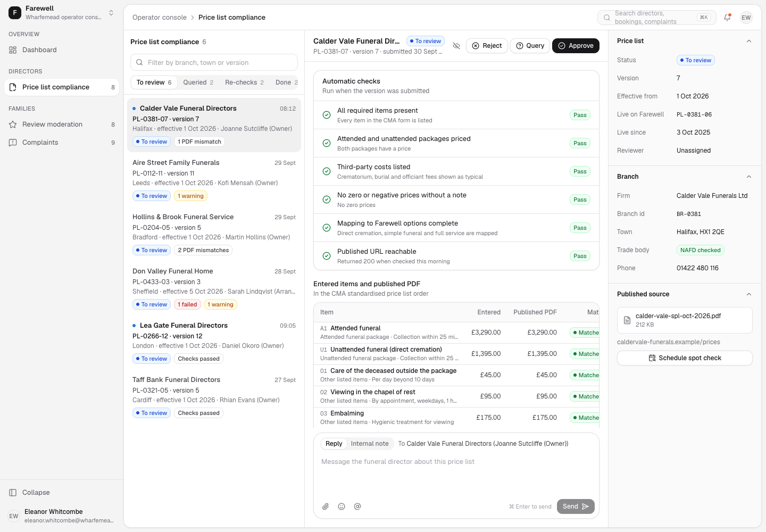766x532 pixels.
Task: Open the emoji picker
Action: (x=342, y=506)
